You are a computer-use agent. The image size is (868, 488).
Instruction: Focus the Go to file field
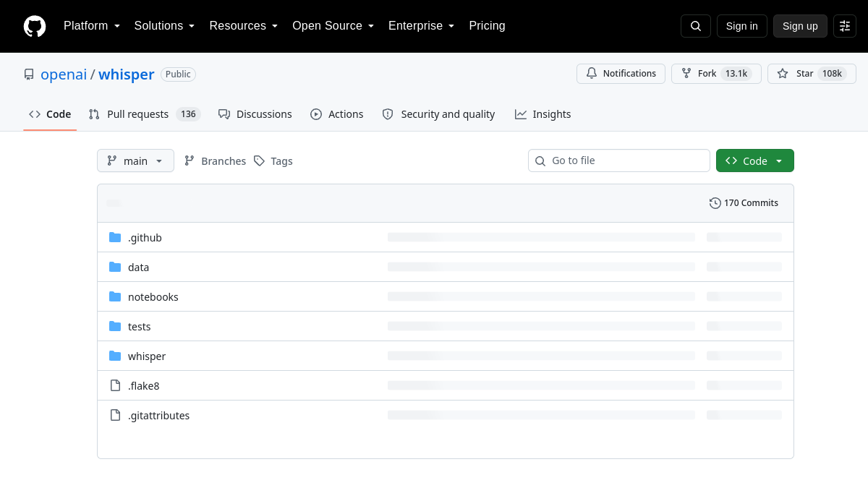(x=619, y=160)
